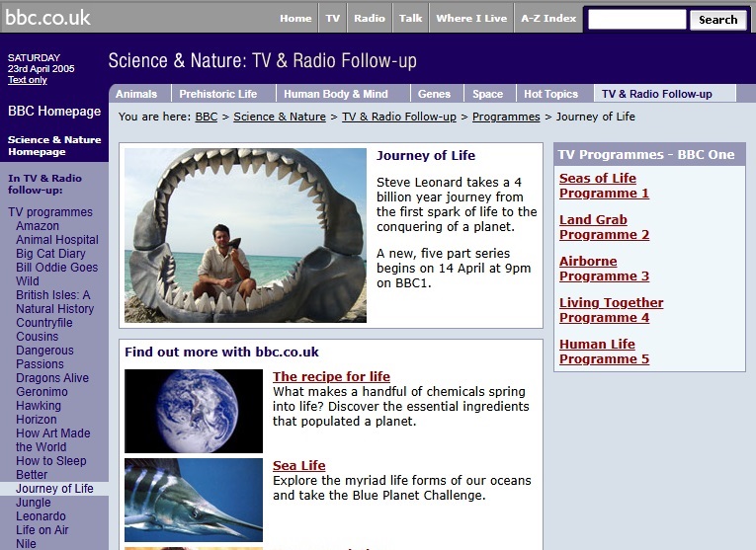Open the A-Z Index link

coord(548,19)
